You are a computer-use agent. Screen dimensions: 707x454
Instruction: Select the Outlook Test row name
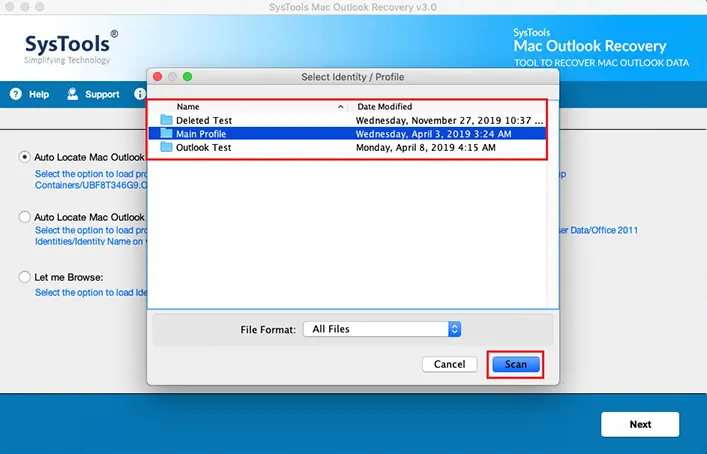tap(203, 147)
